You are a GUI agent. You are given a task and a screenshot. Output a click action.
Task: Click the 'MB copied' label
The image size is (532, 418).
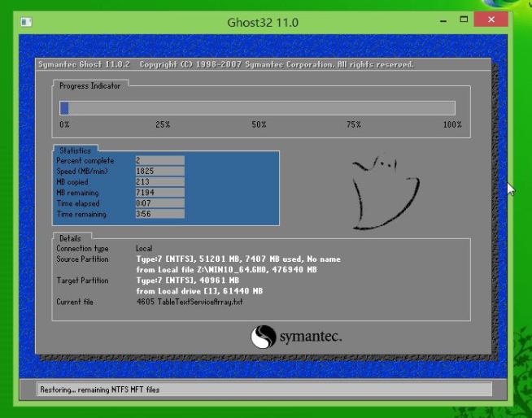(72, 182)
